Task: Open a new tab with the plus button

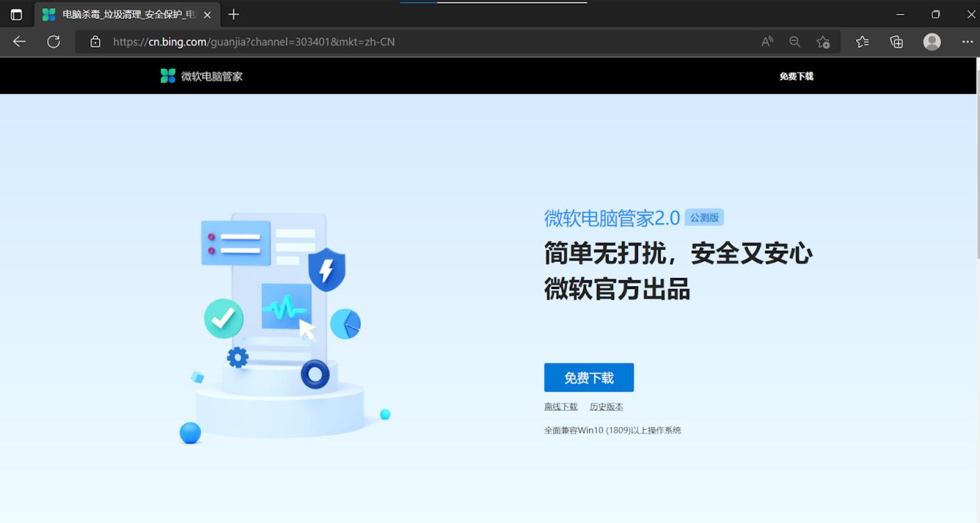Action: point(233,14)
